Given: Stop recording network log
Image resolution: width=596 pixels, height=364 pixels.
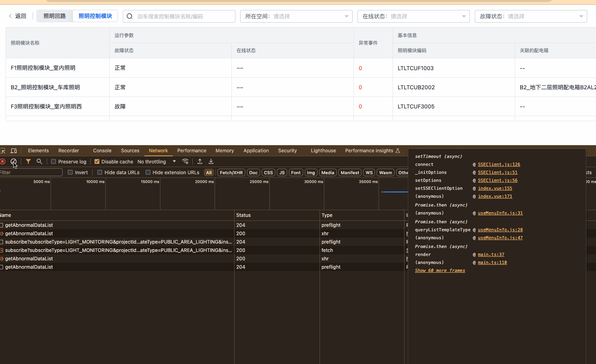Looking at the screenshot, I should [x=2, y=161].
